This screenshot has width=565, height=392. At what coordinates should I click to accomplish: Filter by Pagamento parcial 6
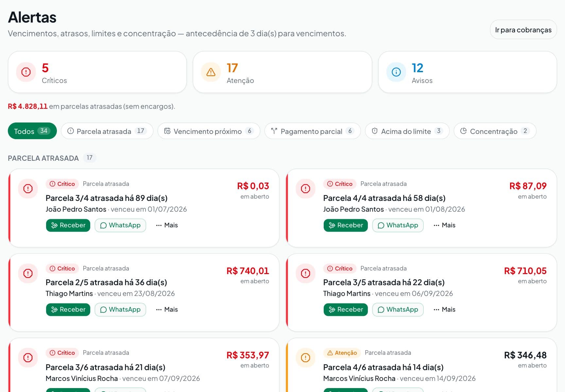click(312, 131)
